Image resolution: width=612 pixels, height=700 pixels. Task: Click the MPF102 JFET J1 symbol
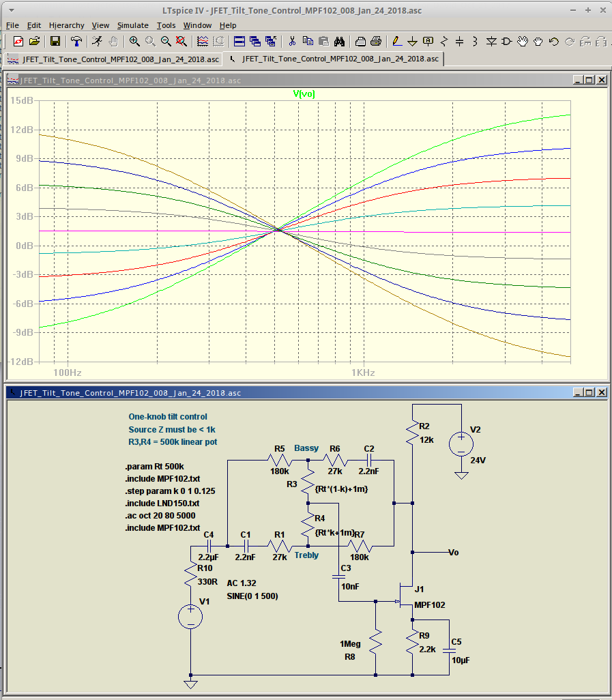pos(406,596)
